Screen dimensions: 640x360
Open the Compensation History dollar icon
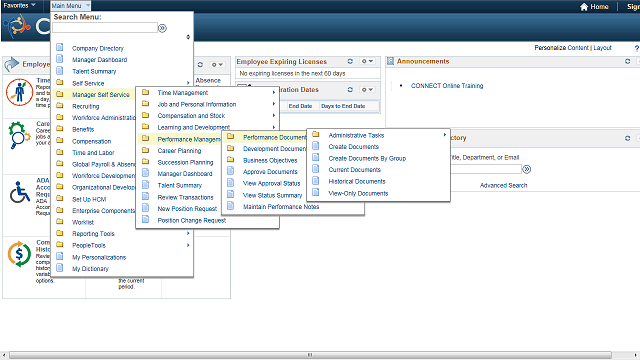[19, 254]
